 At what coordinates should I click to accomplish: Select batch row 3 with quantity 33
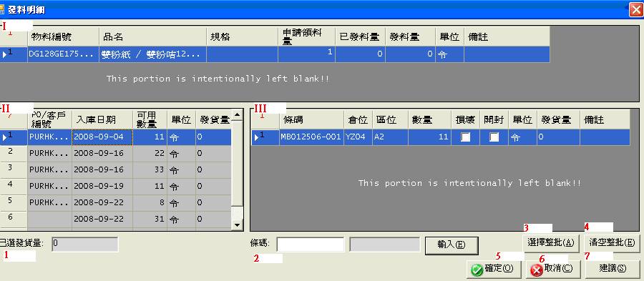pos(116,170)
